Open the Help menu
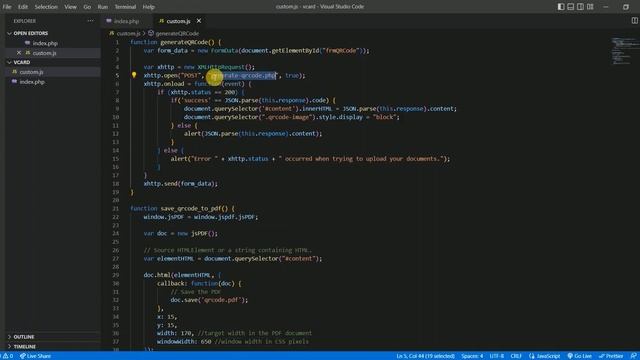This screenshot has width=640, height=360. tap(149, 7)
